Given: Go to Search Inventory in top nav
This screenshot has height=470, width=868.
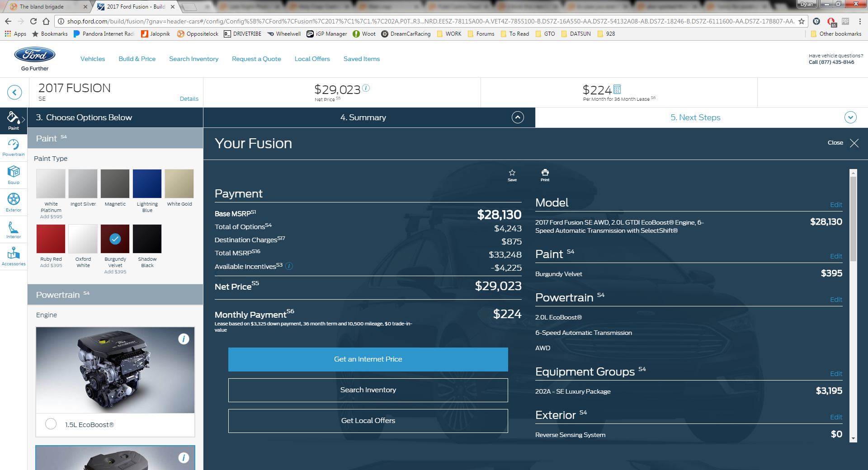Looking at the screenshot, I should tap(193, 59).
